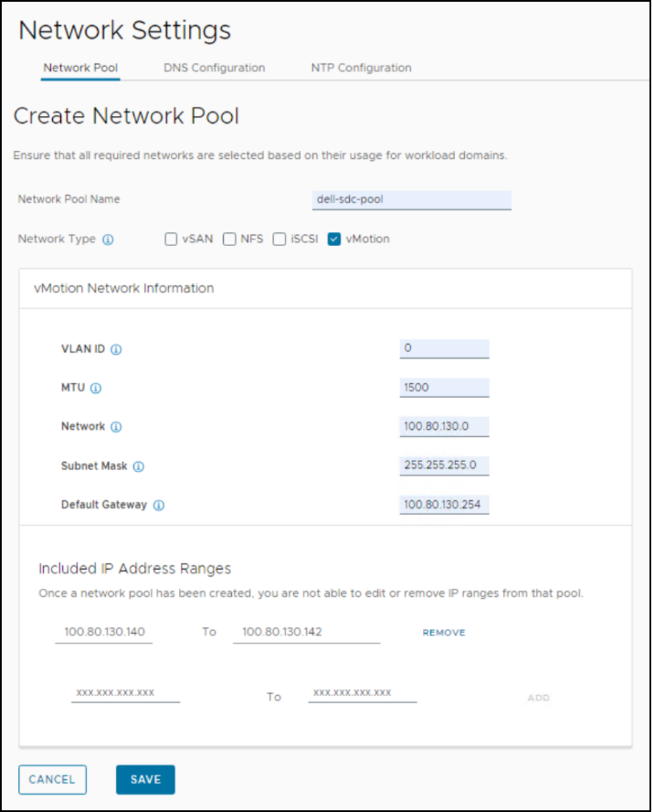Click the info icon next to Network Type
Viewport: 652px width, 812px height.
[108, 239]
